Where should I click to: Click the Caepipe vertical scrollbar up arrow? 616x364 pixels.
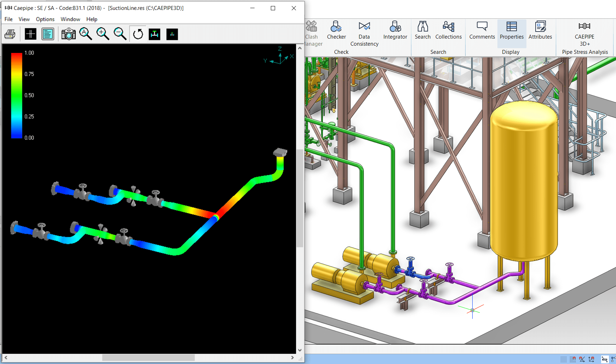[300, 48]
